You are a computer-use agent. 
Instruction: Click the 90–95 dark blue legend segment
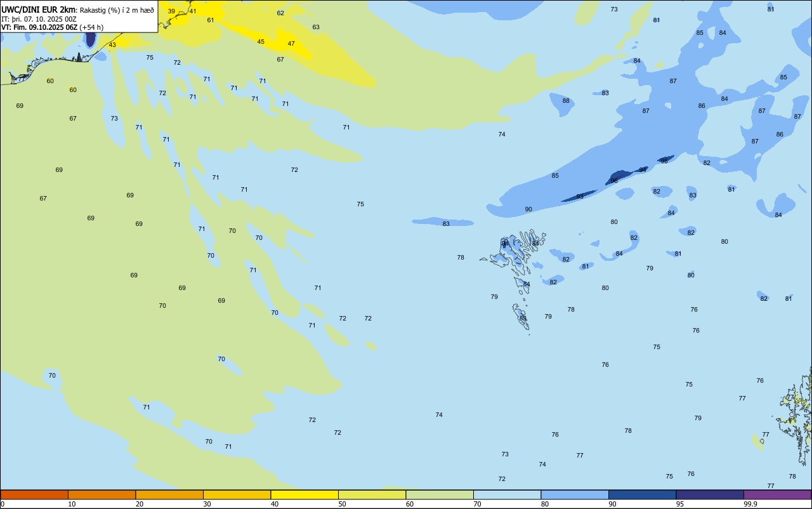[x=642, y=494]
